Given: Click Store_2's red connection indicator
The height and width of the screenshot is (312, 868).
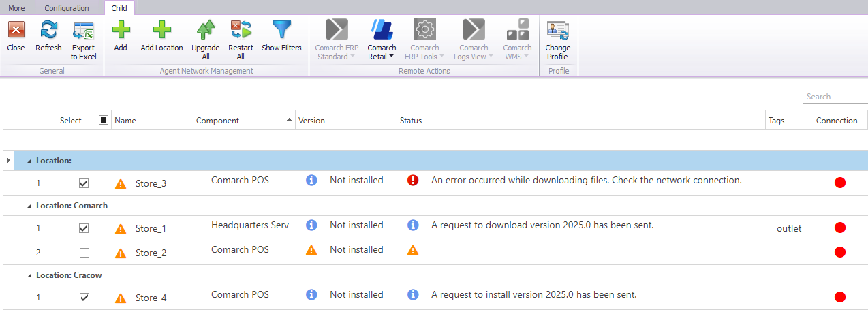Looking at the screenshot, I should [839, 252].
